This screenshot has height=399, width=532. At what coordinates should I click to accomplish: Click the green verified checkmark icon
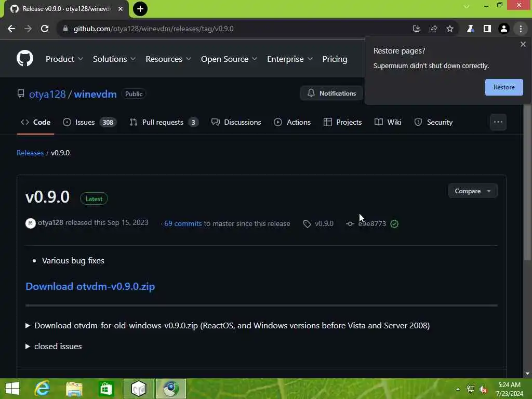pyautogui.click(x=394, y=224)
